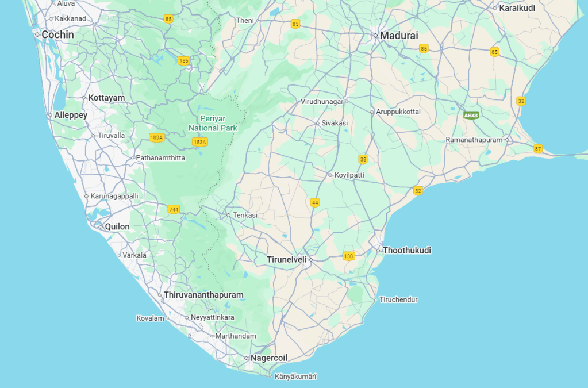Select the Ramanathapuram town label
The height and width of the screenshot is (388, 588).
pos(474,140)
